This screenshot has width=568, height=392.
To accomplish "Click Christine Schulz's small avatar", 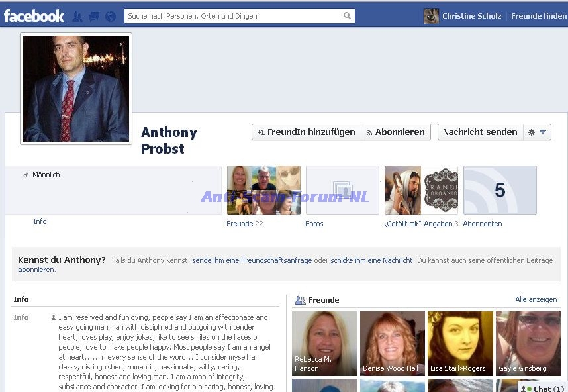I will click(431, 16).
